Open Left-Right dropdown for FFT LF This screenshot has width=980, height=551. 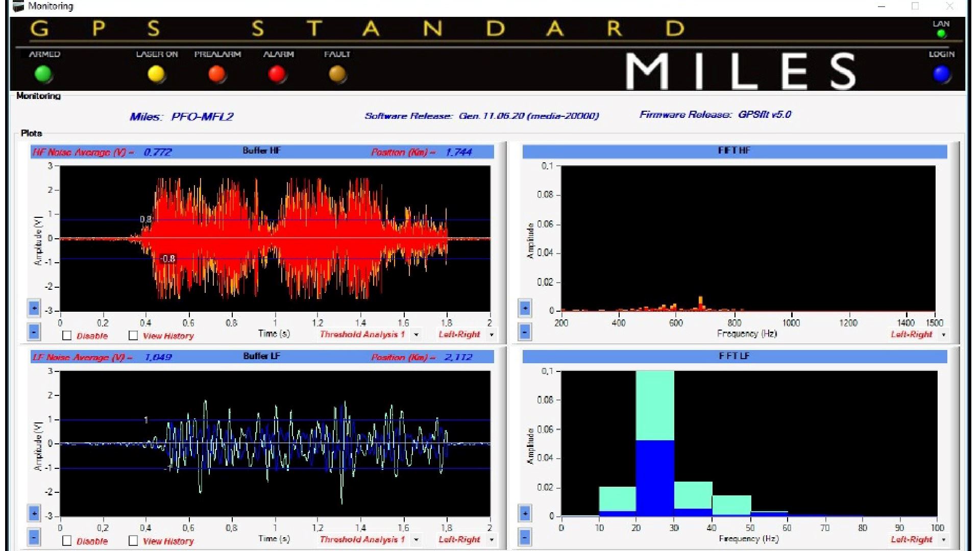(943, 540)
